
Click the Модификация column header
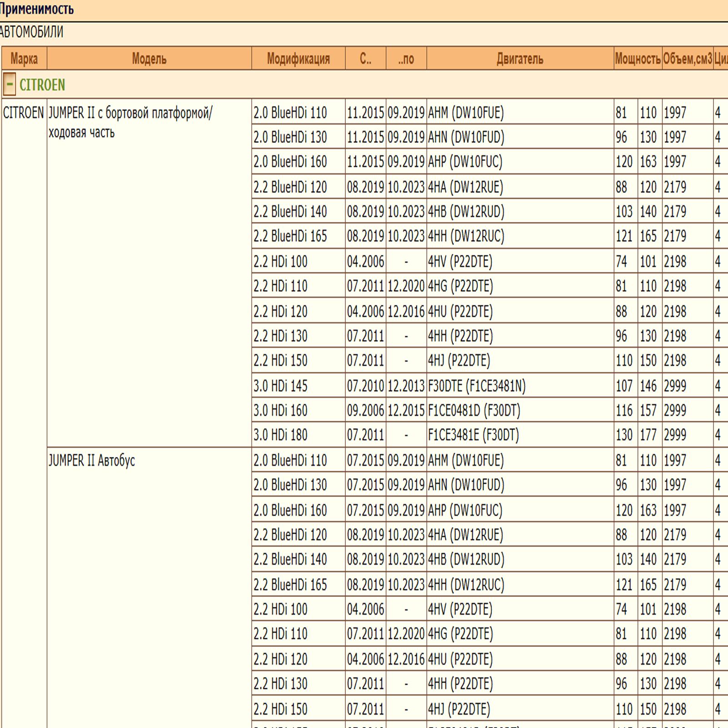298,59
